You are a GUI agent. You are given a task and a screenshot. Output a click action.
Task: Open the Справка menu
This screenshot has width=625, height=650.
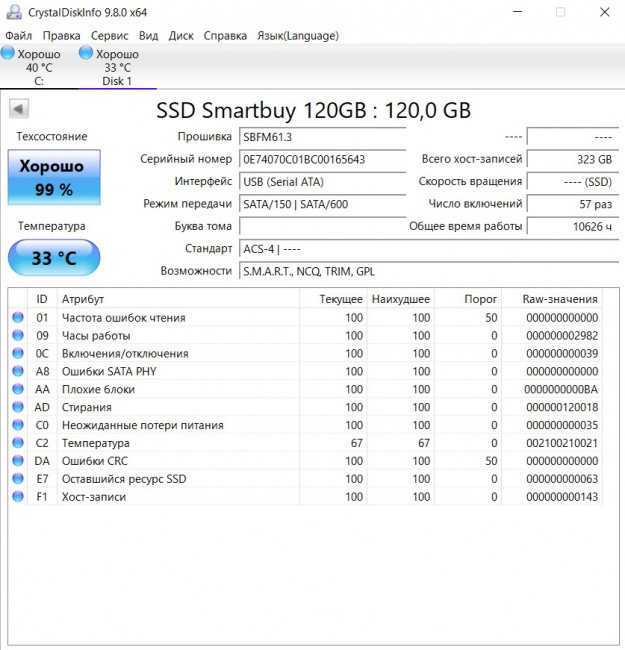[225, 36]
